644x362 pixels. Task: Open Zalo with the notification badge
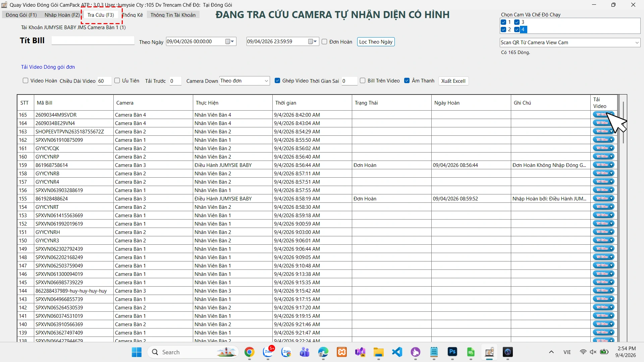click(x=268, y=352)
